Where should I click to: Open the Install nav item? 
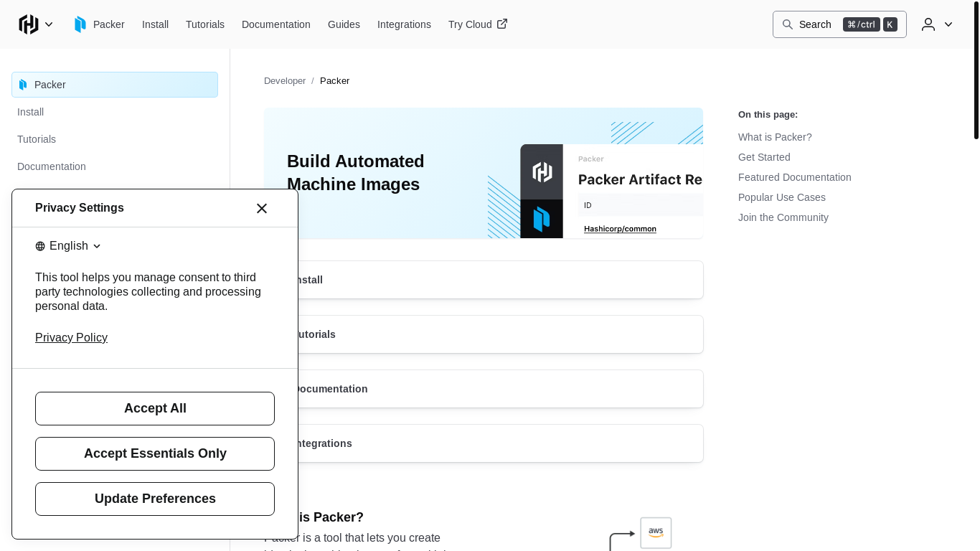[155, 24]
